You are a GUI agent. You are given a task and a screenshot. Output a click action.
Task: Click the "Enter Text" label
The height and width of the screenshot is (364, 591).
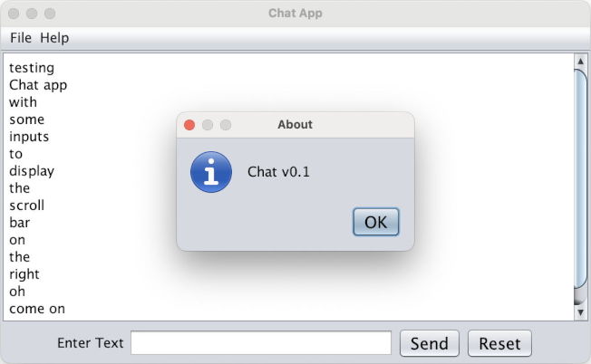coord(90,343)
